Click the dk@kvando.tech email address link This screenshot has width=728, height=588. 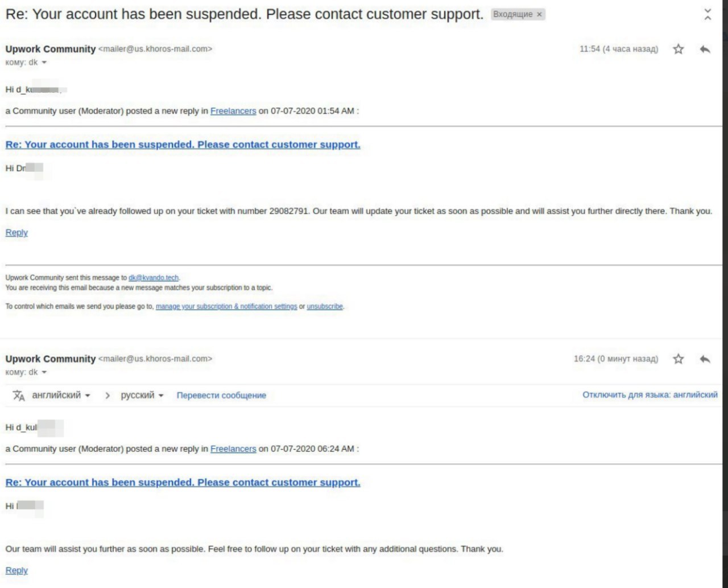(x=154, y=278)
